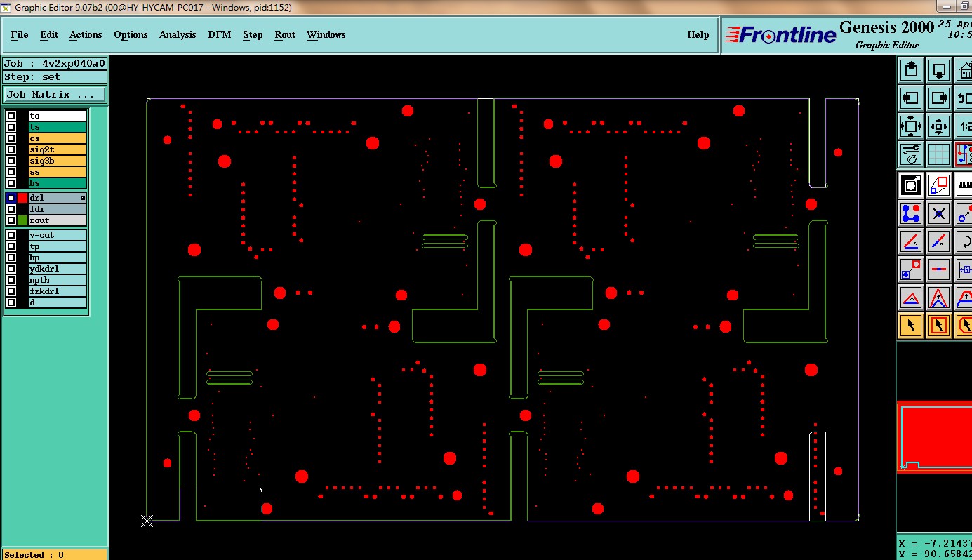Click the pan left arrow icon
This screenshot has width=972, height=560.
click(x=911, y=98)
